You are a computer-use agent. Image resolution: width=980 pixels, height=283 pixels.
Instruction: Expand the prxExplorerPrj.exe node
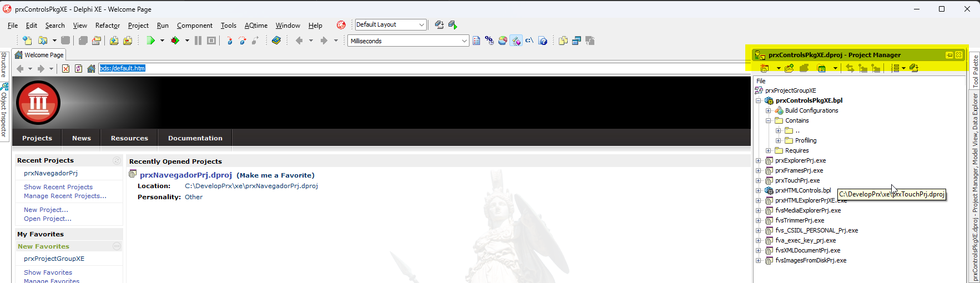[759, 160]
